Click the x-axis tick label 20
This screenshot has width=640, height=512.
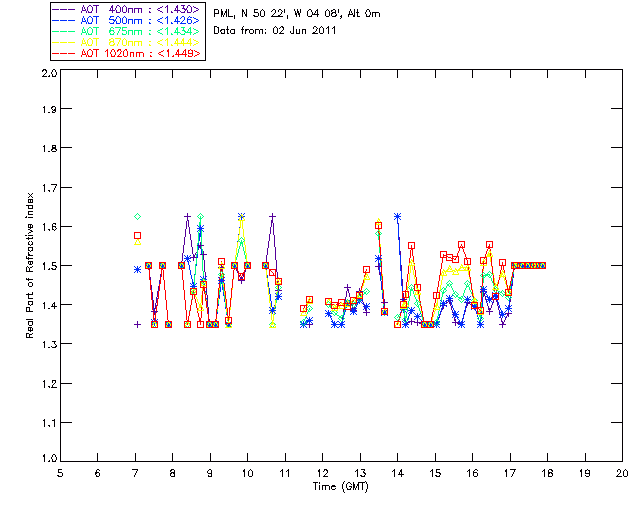[x=622, y=473]
